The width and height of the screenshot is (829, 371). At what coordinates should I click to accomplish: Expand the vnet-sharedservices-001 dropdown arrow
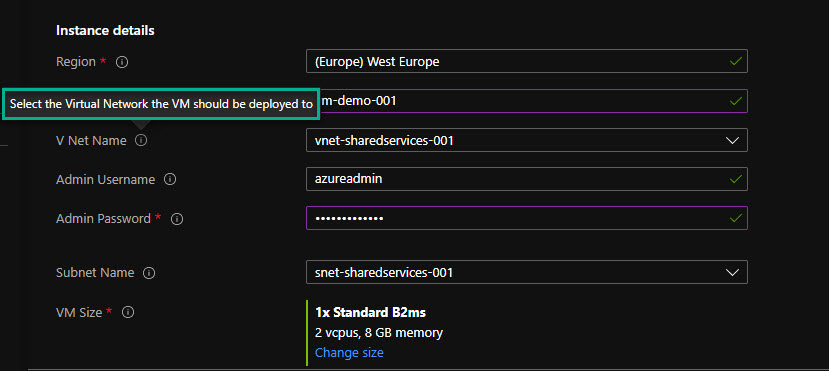coord(732,141)
